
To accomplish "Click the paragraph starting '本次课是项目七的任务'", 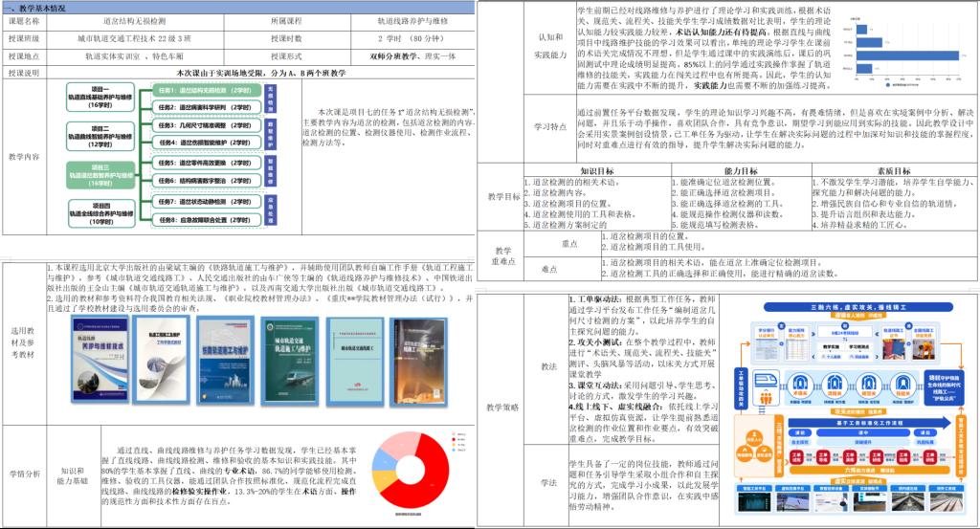I will point(389,127).
